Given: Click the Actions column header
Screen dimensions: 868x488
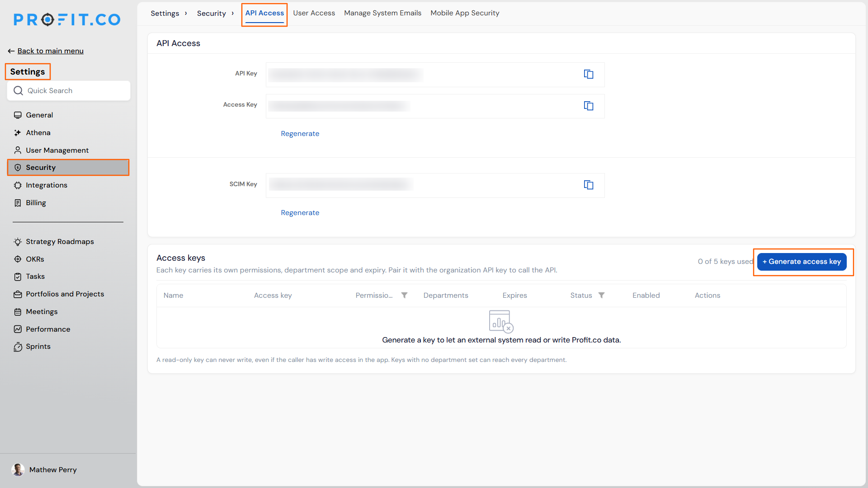Looking at the screenshot, I should [708, 296].
